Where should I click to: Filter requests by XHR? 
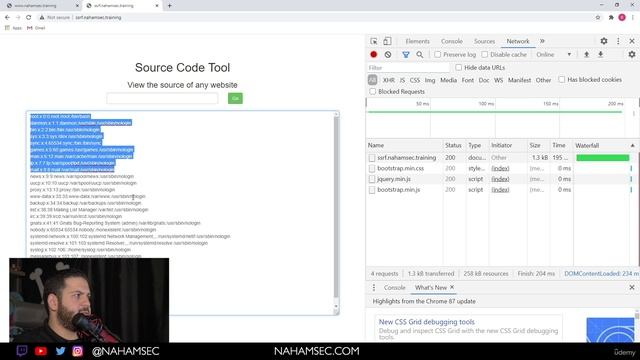coord(389,80)
